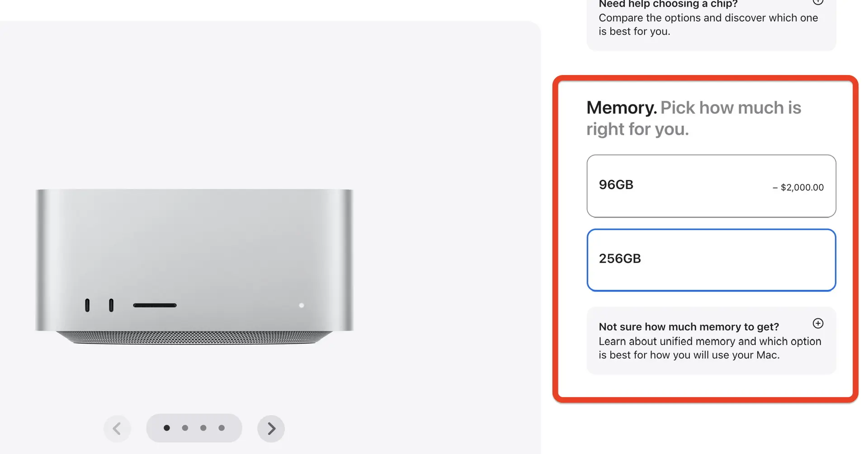The image size is (868, 454).
Task: Click the left front USB-C port
Action: tap(87, 305)
